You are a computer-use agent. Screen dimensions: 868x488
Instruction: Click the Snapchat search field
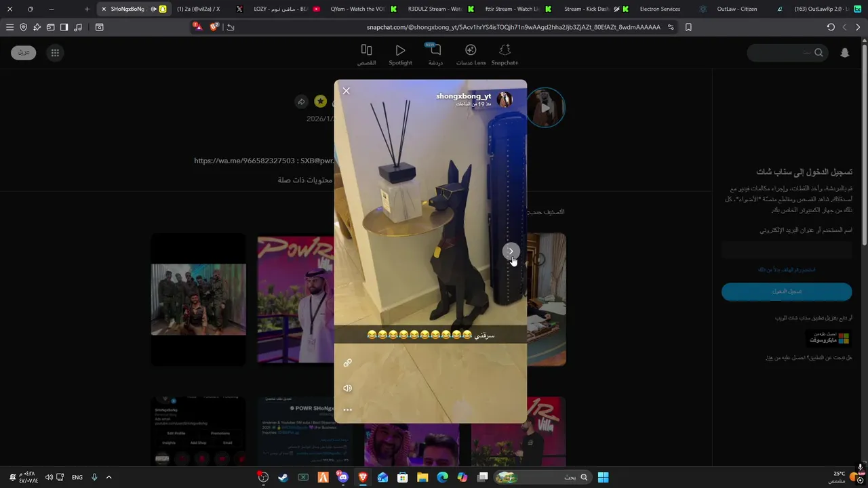tap(787, 53)
